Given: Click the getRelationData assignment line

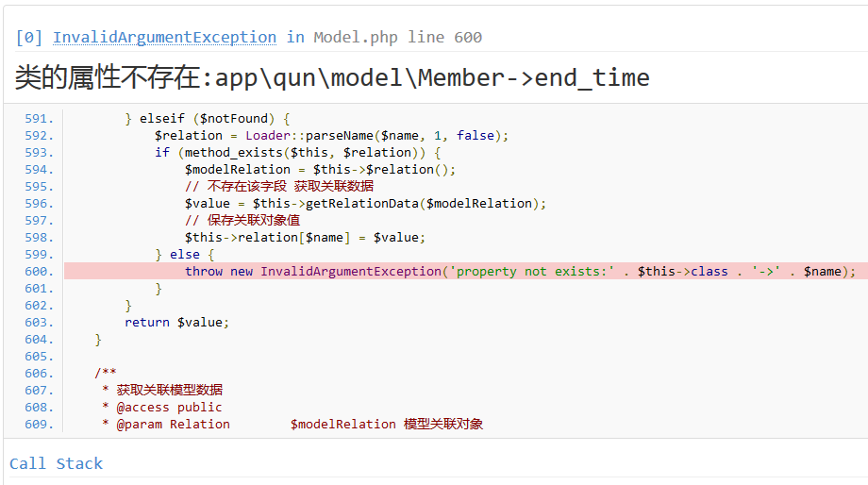Looking at the screenshot, I should pyautogui.click(x=365, y=204).
